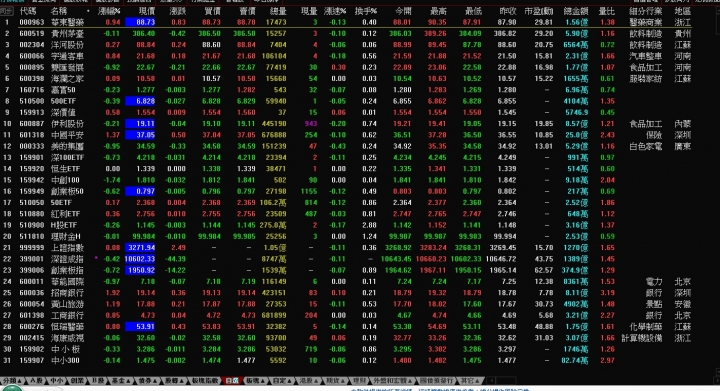Sort by the 量比 column header
720x391 pixels.
[607, 11]
